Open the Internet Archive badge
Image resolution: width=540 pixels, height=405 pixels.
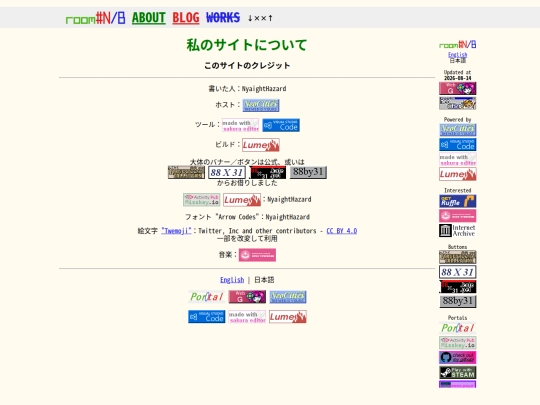458,231
